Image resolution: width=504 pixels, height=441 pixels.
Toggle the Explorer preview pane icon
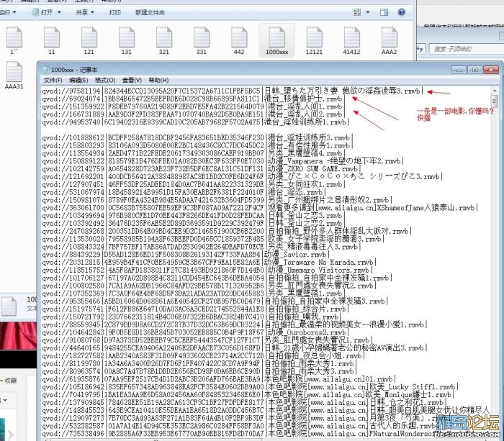[x=384, y=12]
